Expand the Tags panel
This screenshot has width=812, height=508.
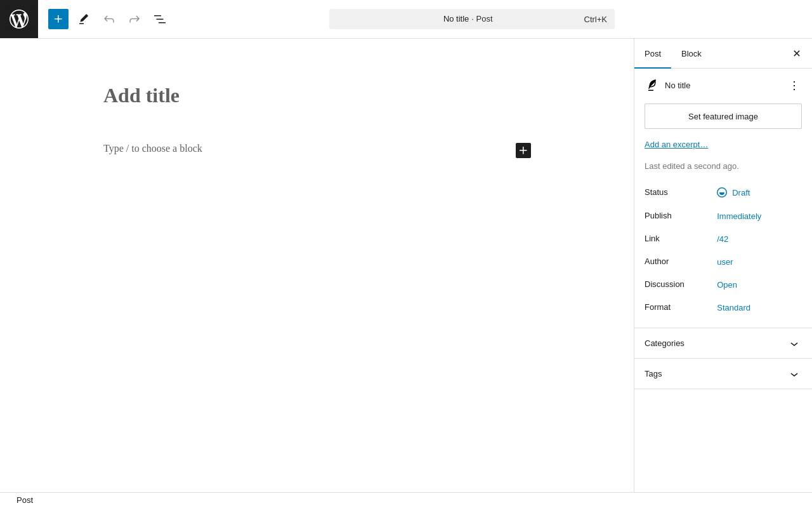[x=723, y=374]
